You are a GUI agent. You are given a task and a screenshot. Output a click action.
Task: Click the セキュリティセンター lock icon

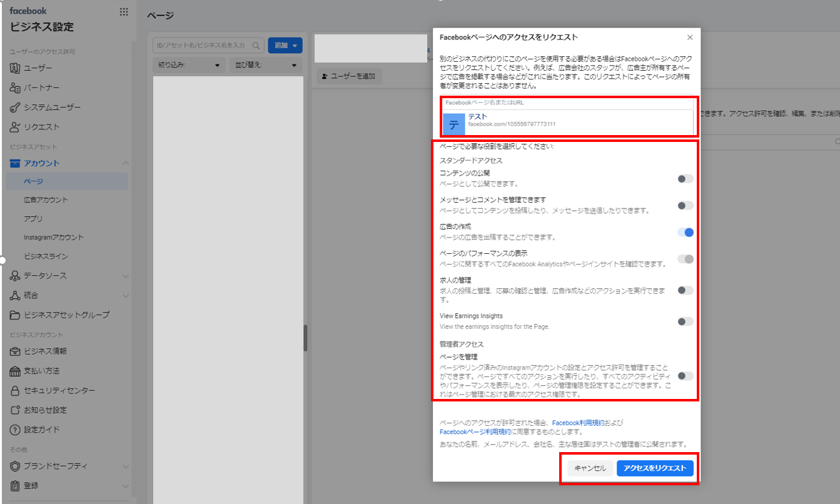click(16, 391)
